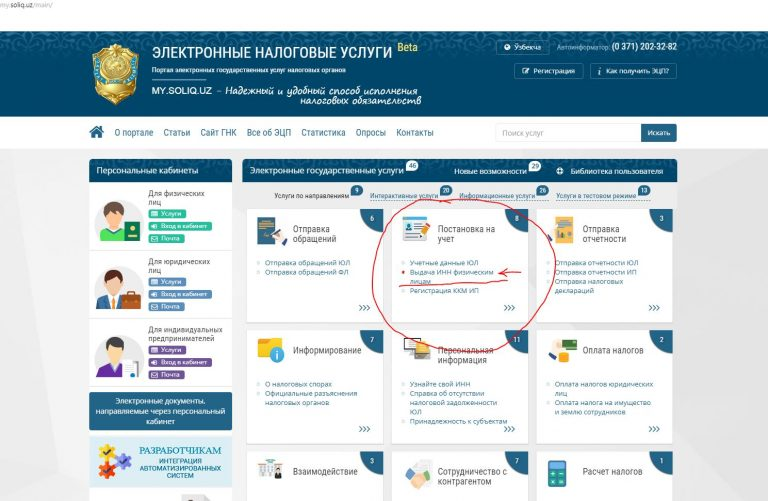Select Библиотека пользователя tab

(616, 171)
